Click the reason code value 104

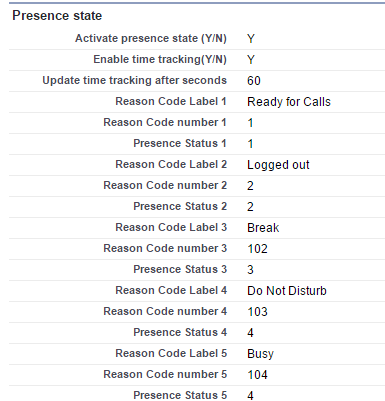pos(257,375)
